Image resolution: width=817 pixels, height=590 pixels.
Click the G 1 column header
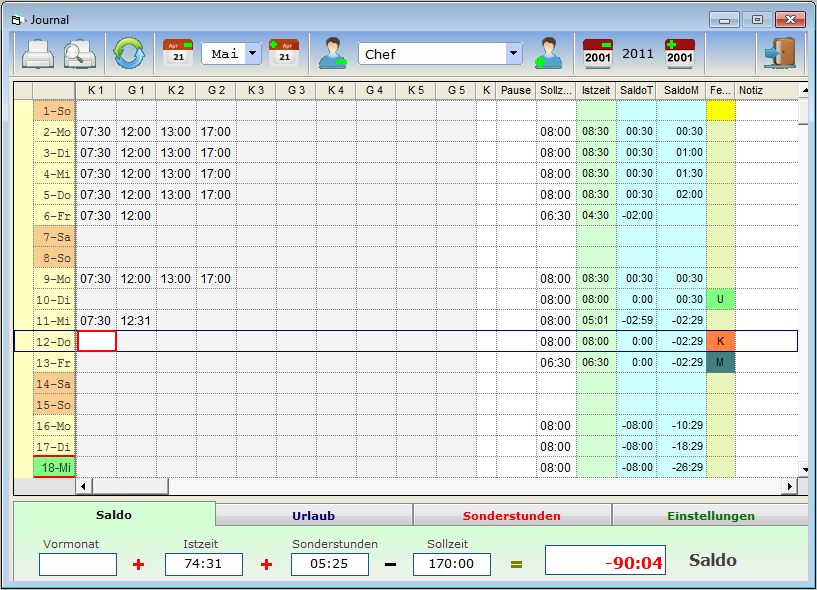point(136,90)
